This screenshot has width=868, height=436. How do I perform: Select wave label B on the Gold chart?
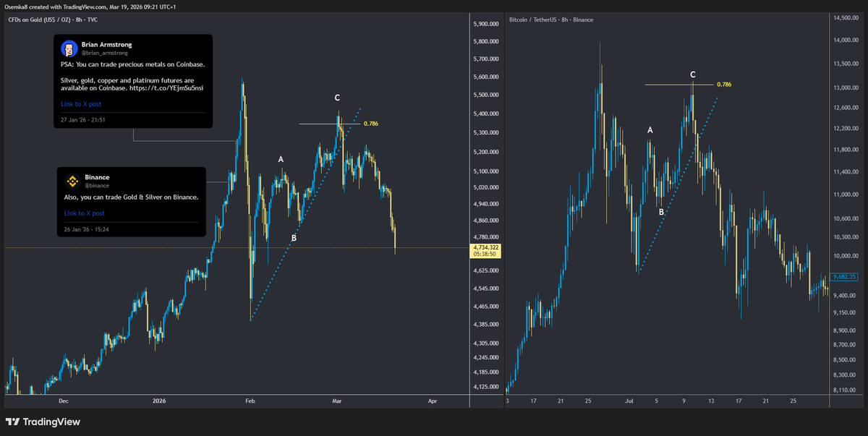click(294, 238)
